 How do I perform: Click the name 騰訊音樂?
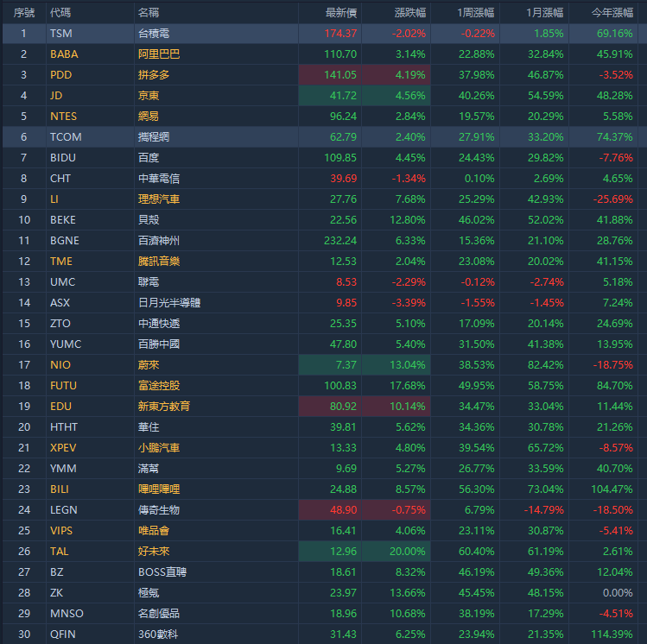pyautogui.click(x=159, y=262)
